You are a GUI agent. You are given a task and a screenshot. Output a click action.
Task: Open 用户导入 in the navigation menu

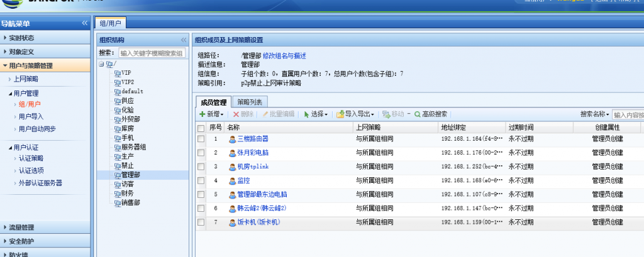pos(31,116)
